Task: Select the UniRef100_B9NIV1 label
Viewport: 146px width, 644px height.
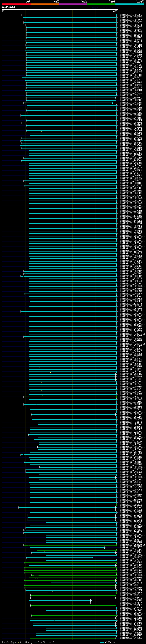Action: [x=131, y=557]
